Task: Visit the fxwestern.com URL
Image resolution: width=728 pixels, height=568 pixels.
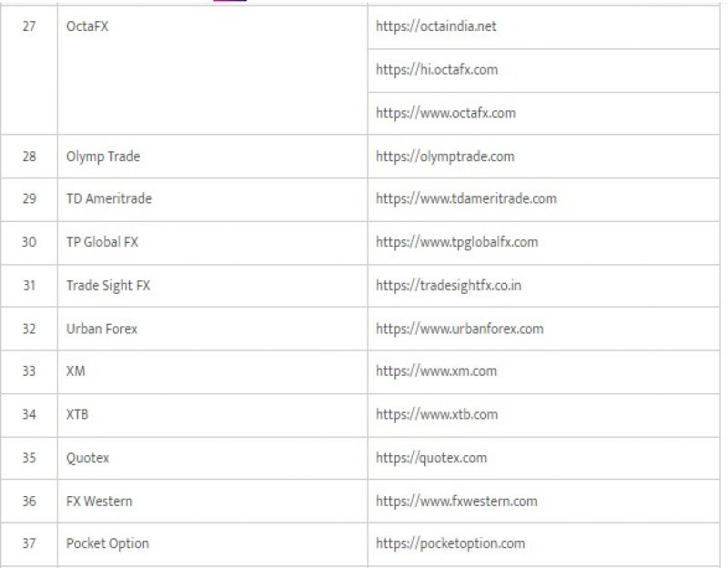Action: click(456, 501)
